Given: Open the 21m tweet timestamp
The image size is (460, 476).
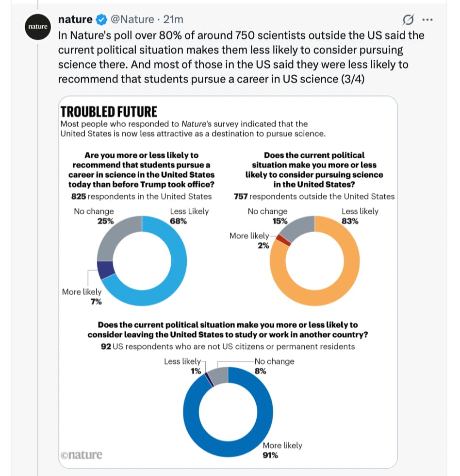Looking at the screenshot, I should click(x=173, y=19).
